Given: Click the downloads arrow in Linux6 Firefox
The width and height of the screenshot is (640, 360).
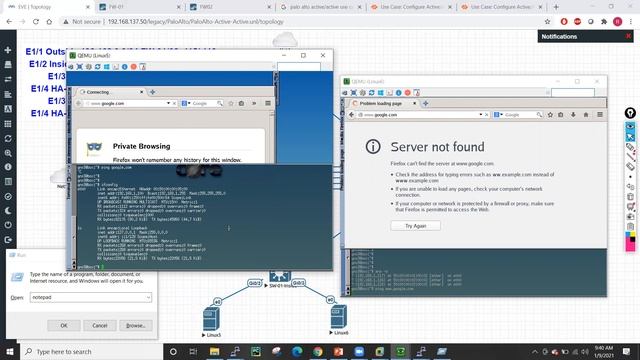Looking at the screenshot, I should (x=573, y=115).
